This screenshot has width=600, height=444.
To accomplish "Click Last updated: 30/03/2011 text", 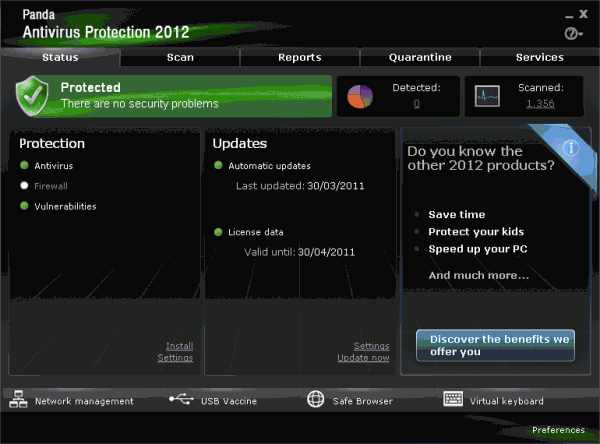I will tap(300, 186).
